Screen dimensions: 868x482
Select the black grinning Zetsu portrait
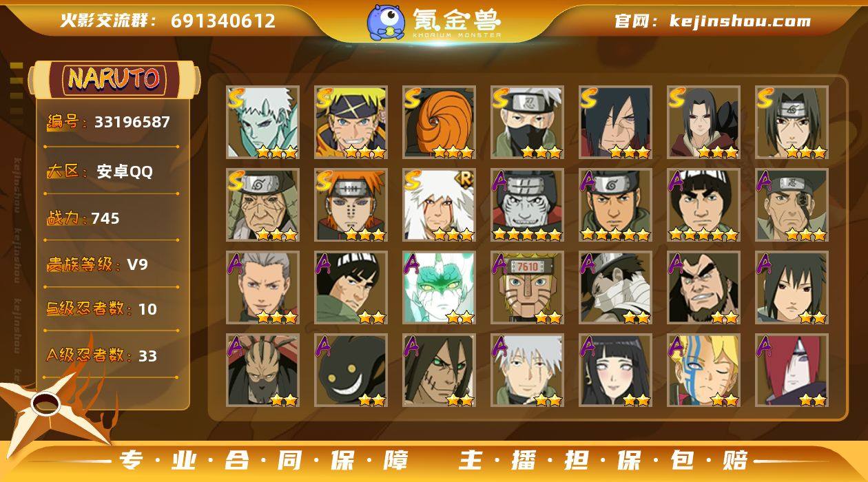[x=351, y=370]
